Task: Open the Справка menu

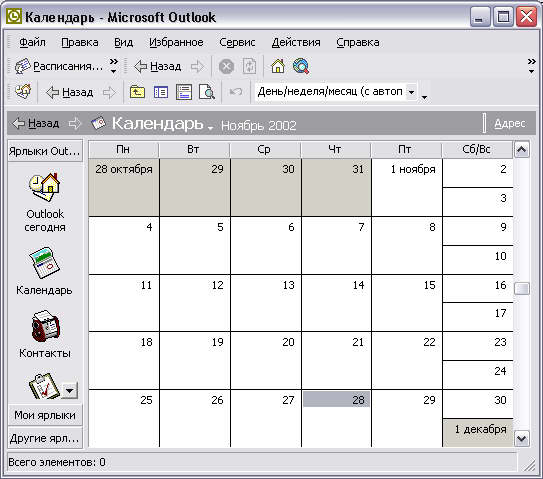Action: point(358,42)
